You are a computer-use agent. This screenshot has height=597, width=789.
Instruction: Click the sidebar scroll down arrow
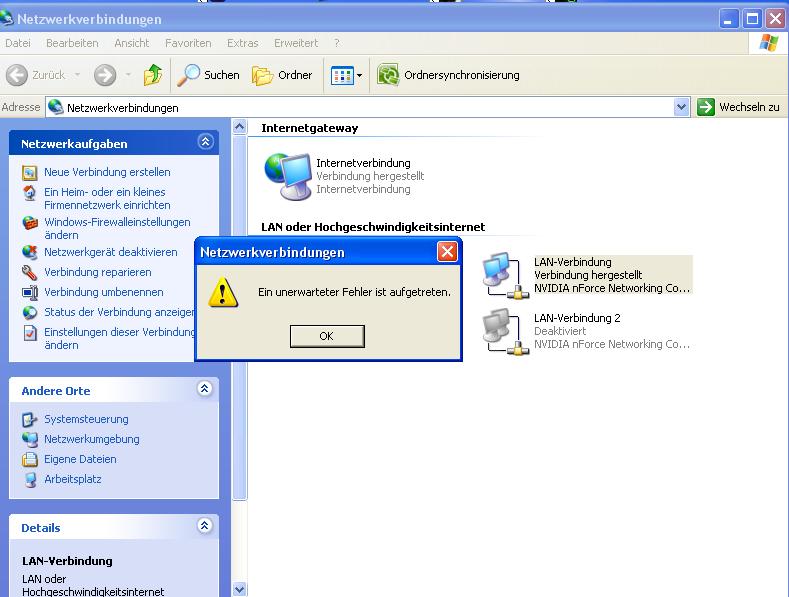[240, 589]
